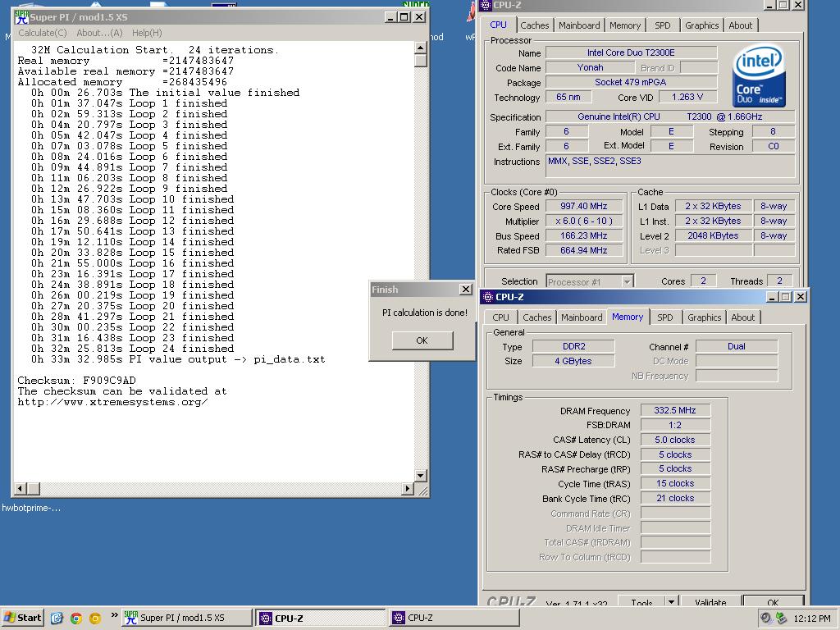This screenshot has height=630, width=840.
Task: Open the About...(A) menu in Super PI
Action: click(99, 33)
